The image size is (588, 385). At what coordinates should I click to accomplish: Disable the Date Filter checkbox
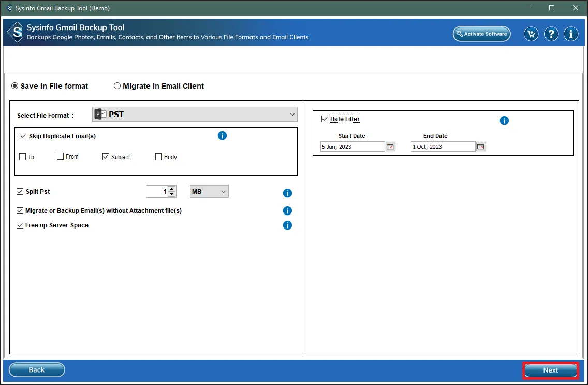click(x=325, y=119)
